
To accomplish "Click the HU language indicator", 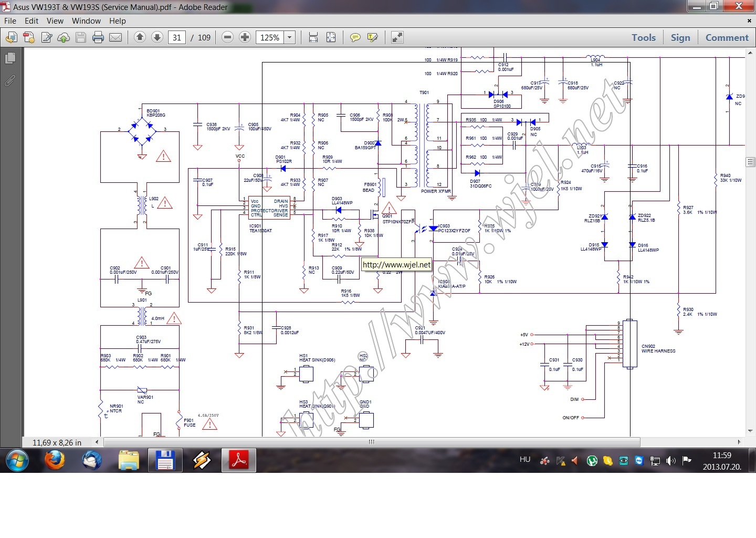I will [525, 460].
